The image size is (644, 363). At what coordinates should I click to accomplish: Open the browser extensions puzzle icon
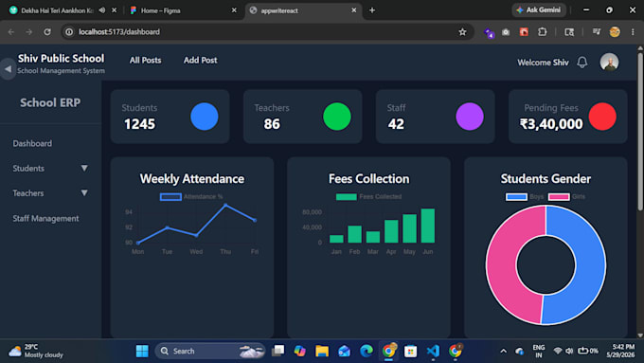pyautogui.click(x=543, y=31)
